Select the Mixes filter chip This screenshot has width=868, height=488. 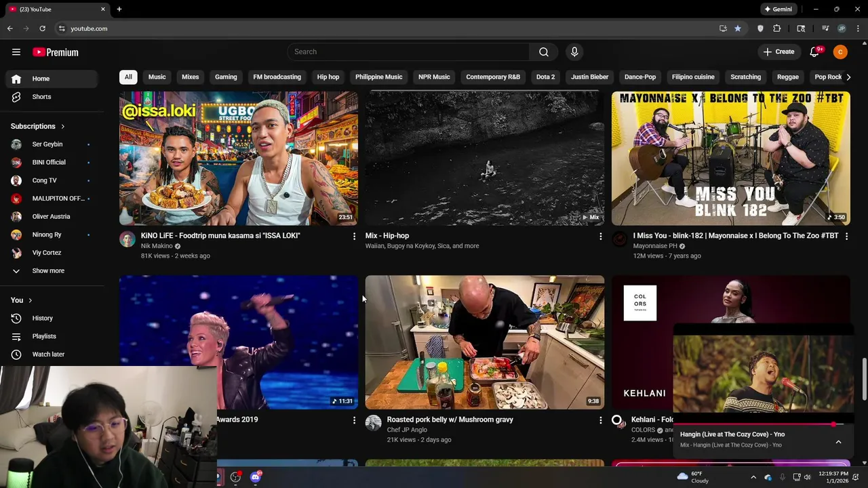click(x=191, y=77)
